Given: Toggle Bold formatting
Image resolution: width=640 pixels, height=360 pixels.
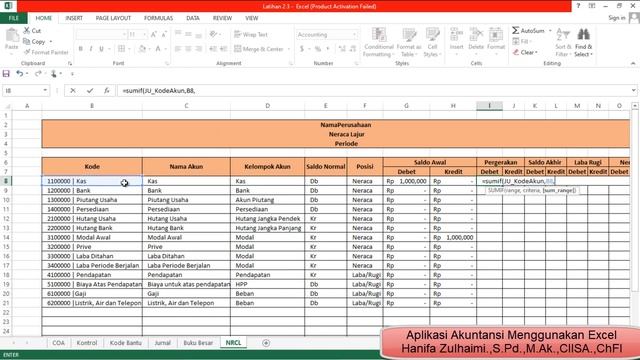Looking at the screenshot, I should [81, 49].
